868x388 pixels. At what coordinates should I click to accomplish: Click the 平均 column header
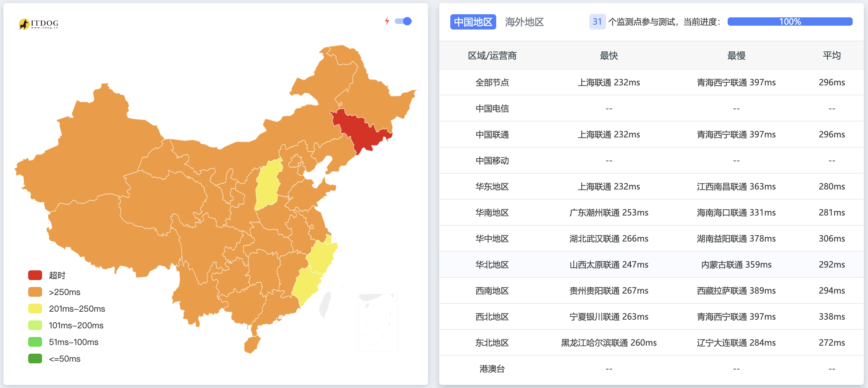point(832,56)
